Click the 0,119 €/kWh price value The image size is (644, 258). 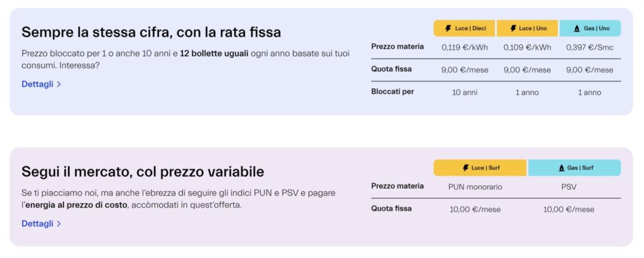(465, 47)
